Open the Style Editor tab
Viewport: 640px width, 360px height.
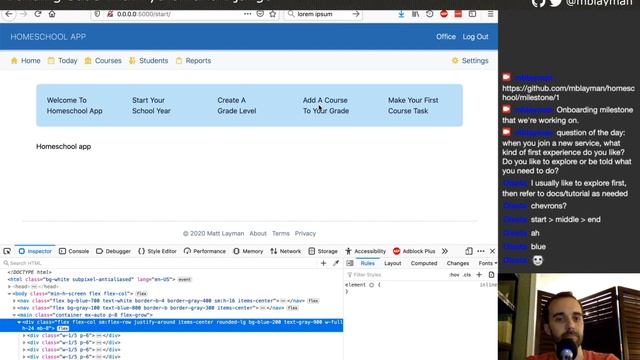(157, 251)
